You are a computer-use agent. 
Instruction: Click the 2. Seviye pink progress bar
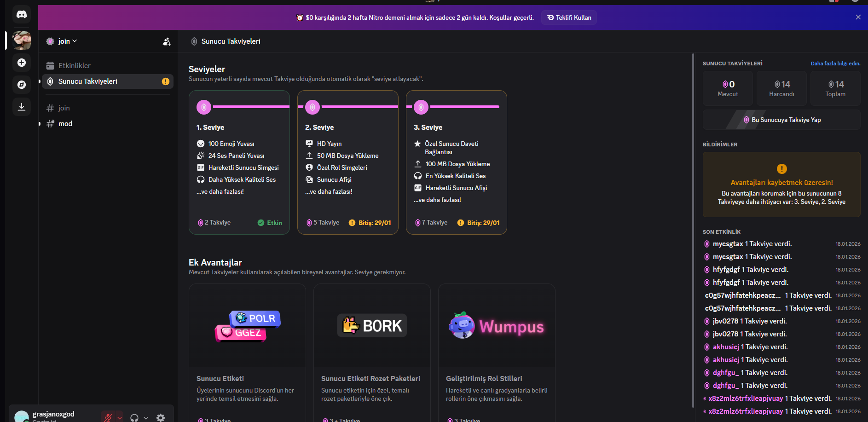[x=359, y=107]
